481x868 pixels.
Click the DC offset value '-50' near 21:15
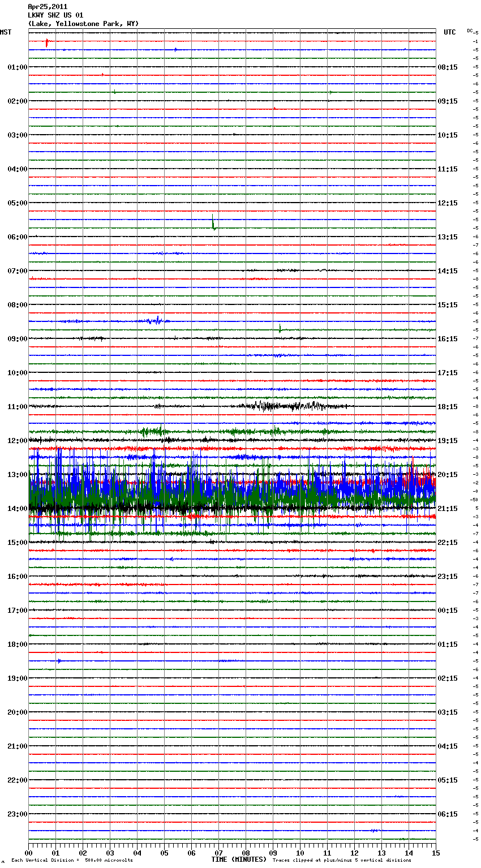click(474, 500)
